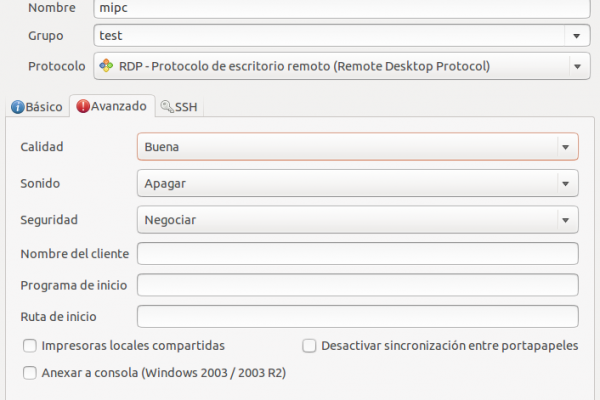Screen dimensions: 600x400
Task: Open the Protocolo dropdown arrow
Action: click(577, 66)
